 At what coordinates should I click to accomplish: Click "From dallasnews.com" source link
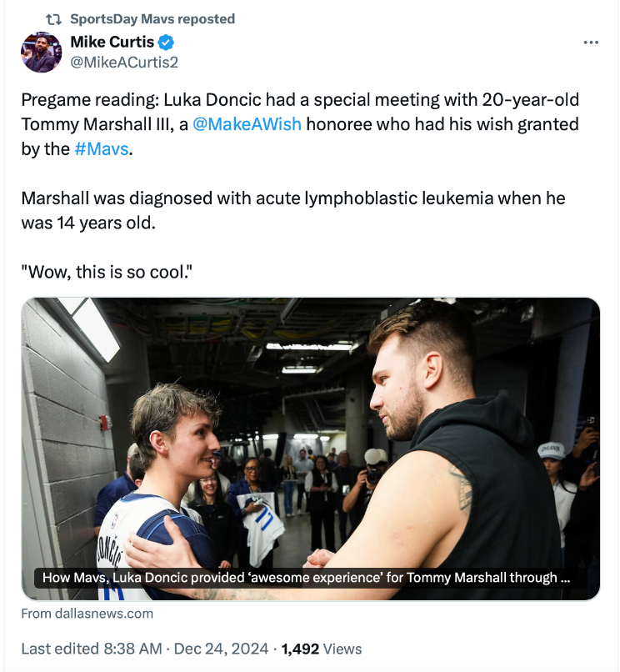[x=87, y=614]
